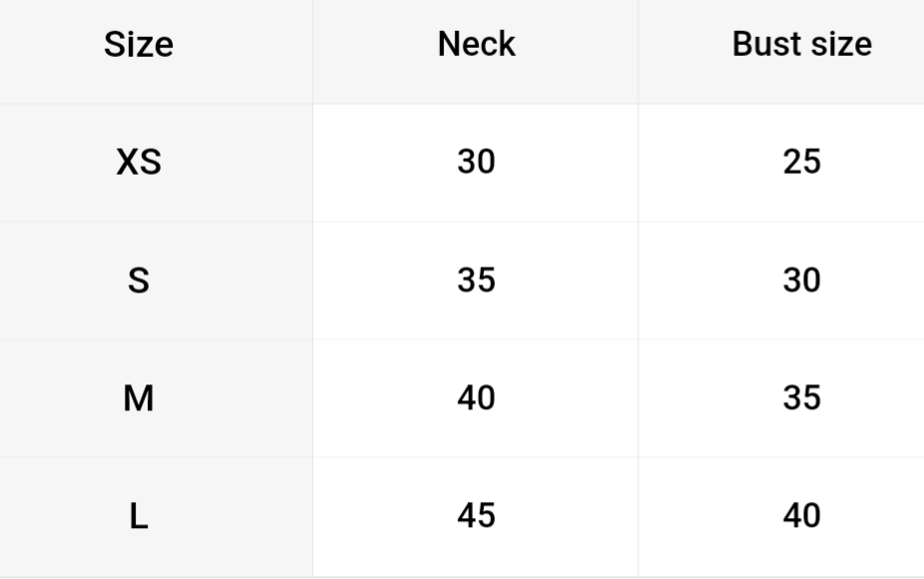Click the Bust size value for M

tap(801, 398)
